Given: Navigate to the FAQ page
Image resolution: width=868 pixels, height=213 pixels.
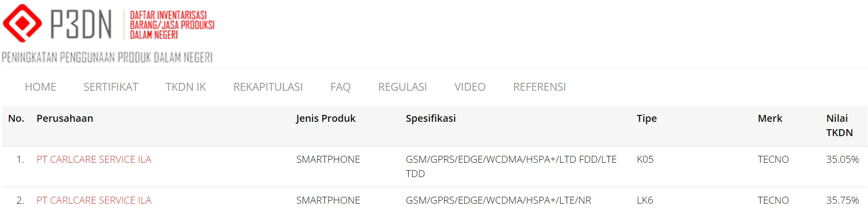Looking at the screenshot, I should click(x=340, y=87).
